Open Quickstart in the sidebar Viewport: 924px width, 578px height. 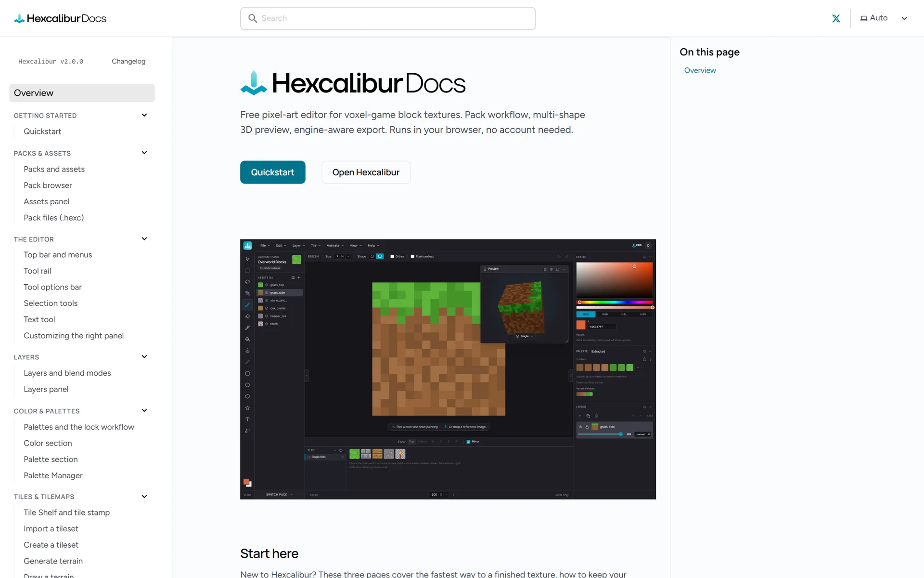tap(42, 131)
